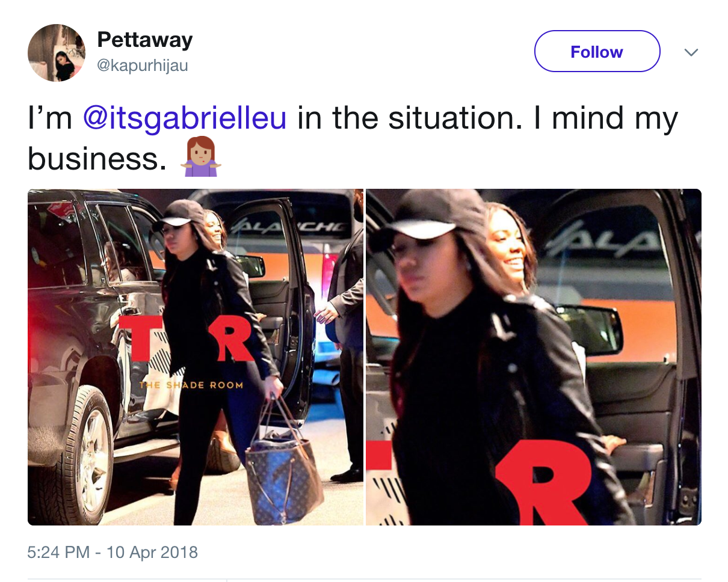Open the @kapurhijau handle link
This screenshot has width=728, height=582.
(x=143, y=65)
